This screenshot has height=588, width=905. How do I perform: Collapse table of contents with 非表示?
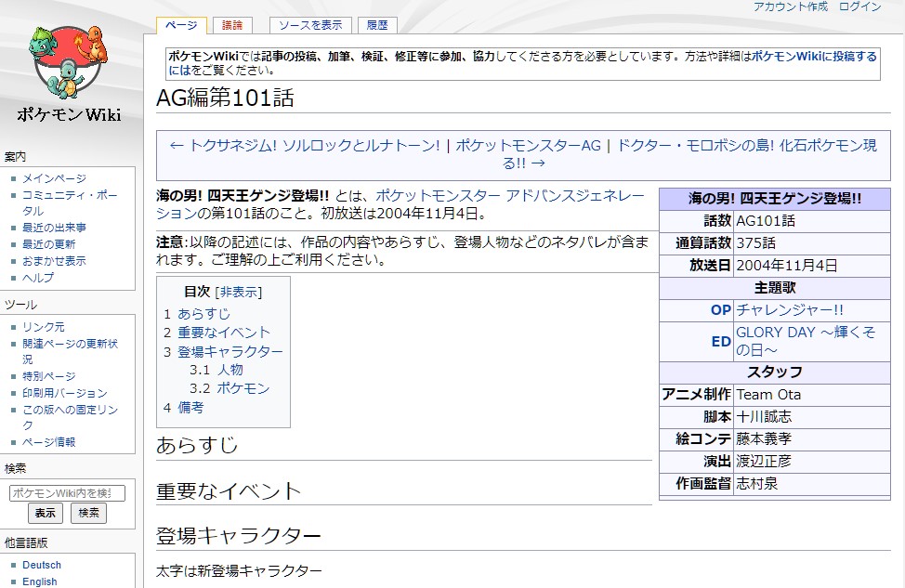tap(238, 292)
